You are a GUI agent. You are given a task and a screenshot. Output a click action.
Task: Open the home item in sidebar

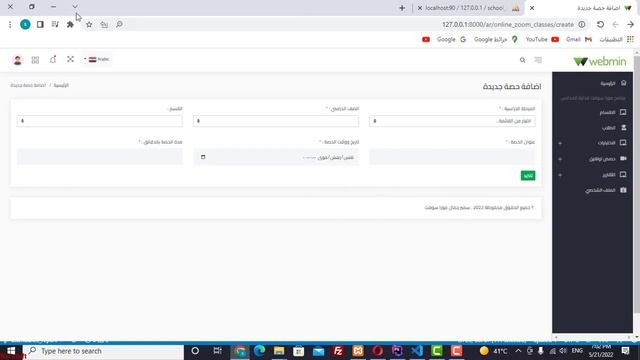(x=613, y=83)
